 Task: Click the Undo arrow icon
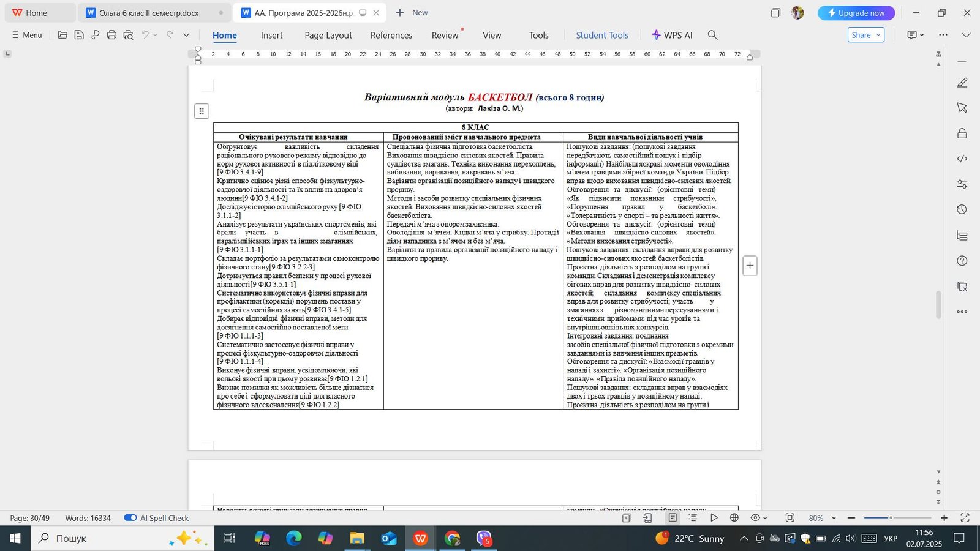(x=145, y=35)
